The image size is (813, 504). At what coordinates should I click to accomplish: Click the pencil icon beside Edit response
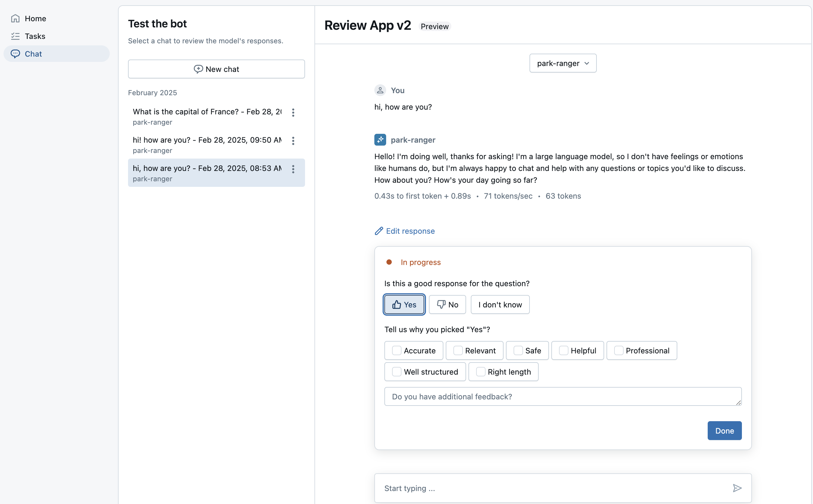tap(379, 231)
